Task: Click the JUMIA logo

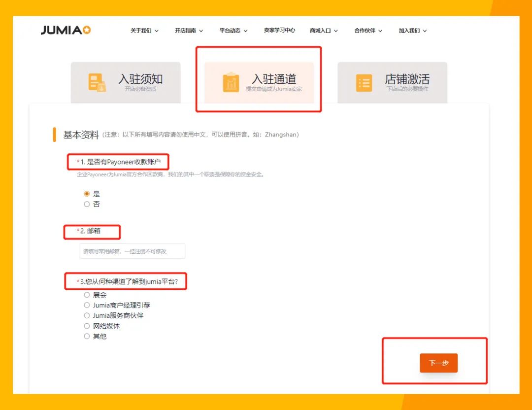Action: pyautogui.click(x=66, y=30)
